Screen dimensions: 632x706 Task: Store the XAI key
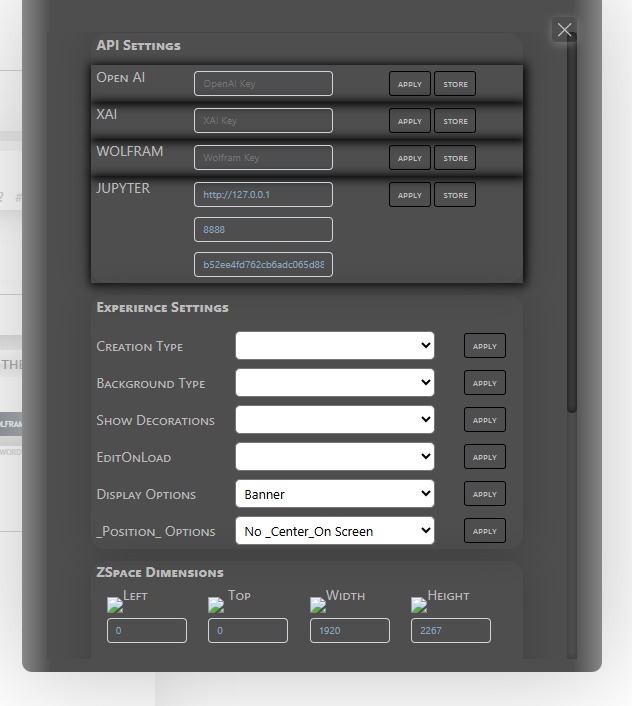pyautogui.click(x=455, y=121)
